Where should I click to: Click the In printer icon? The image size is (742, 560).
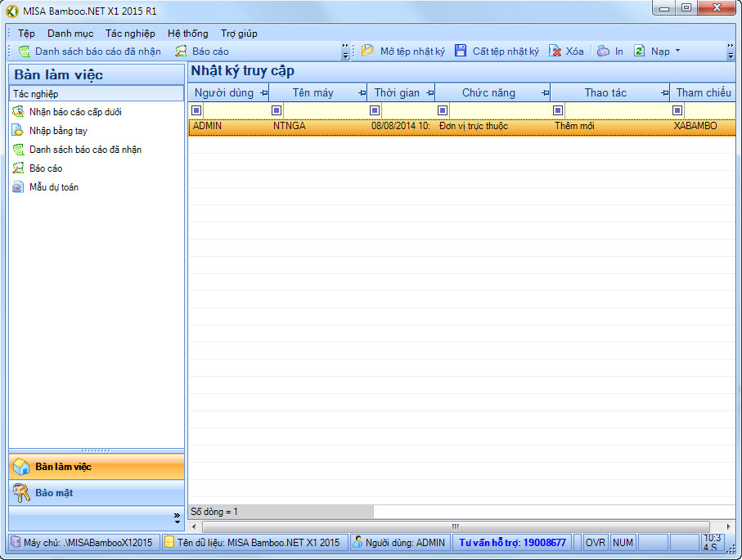pos(603,51)
